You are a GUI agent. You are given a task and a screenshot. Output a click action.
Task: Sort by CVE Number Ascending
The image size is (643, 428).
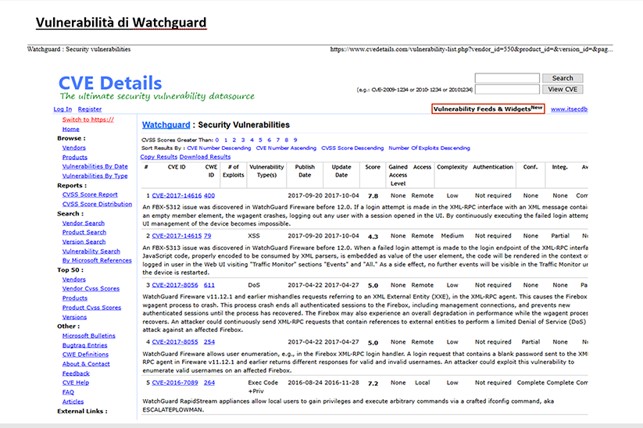pyautogui.click(x=286, y=148)
